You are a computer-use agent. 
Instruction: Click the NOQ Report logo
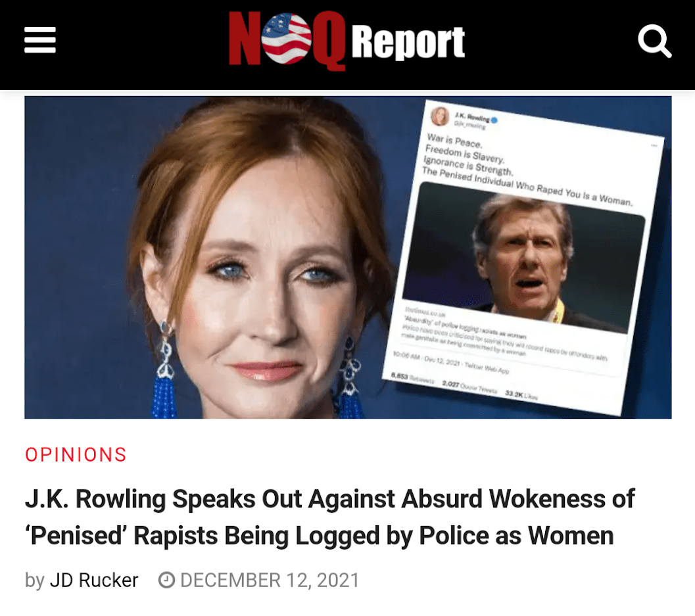[x=345, y=42]
